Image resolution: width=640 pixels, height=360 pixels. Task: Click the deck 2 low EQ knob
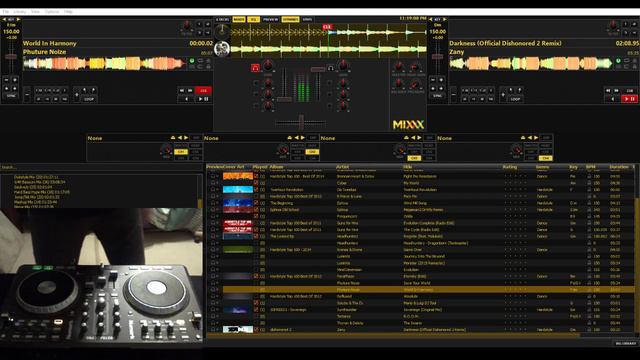point(343,106)
